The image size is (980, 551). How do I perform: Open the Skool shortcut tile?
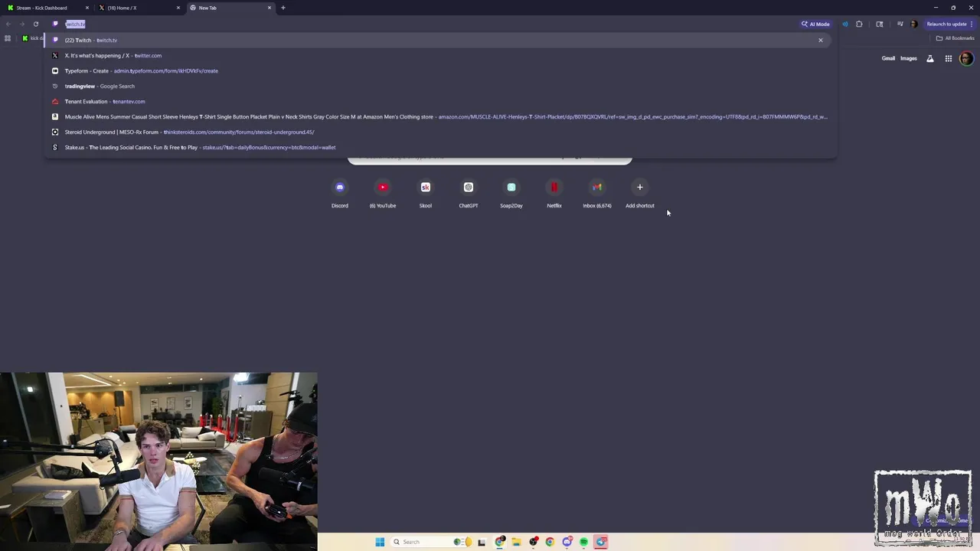426,193
